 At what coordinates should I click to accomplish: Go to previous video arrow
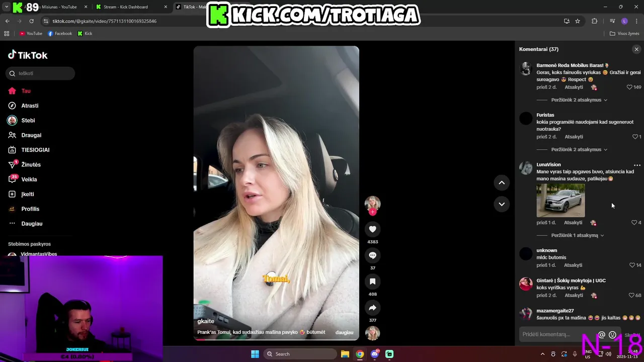pyautogui.click(x=502, y=183)
